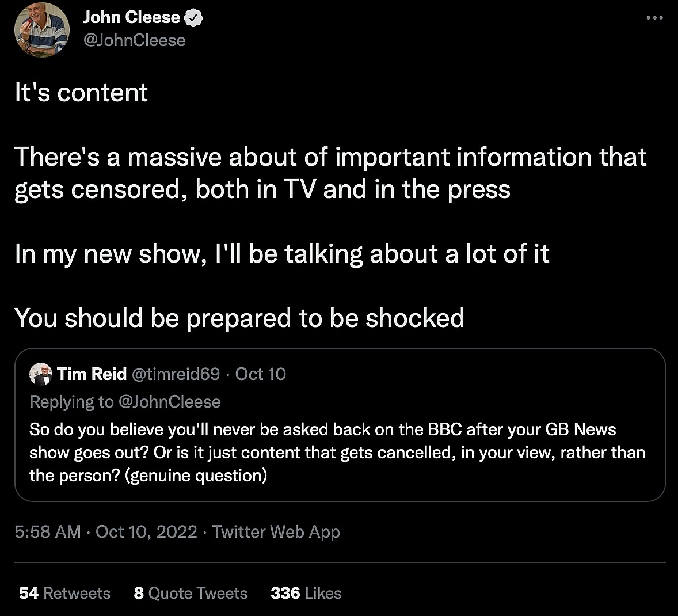Open the more options three-dot menu

tap(655, 18)
